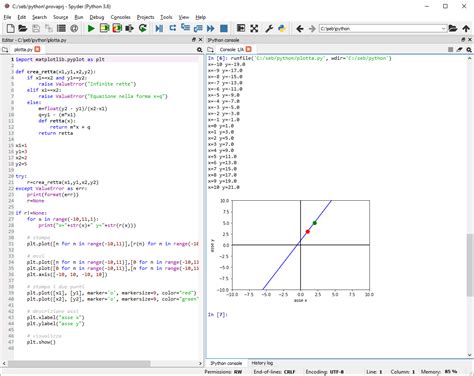Open the Search menu
This screenshot has width=474, height=376.
tap(39, 17)
